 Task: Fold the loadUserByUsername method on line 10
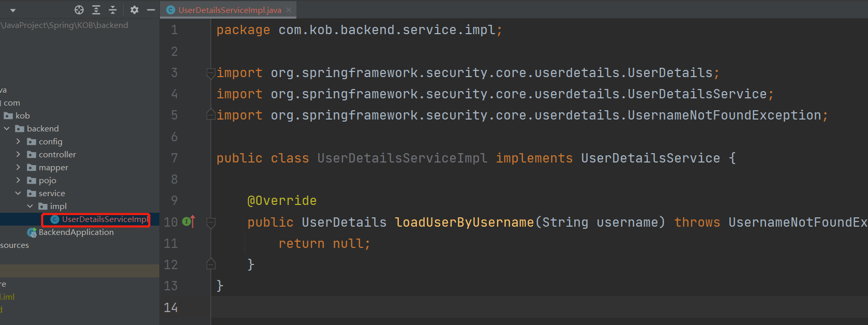(211, 223)
